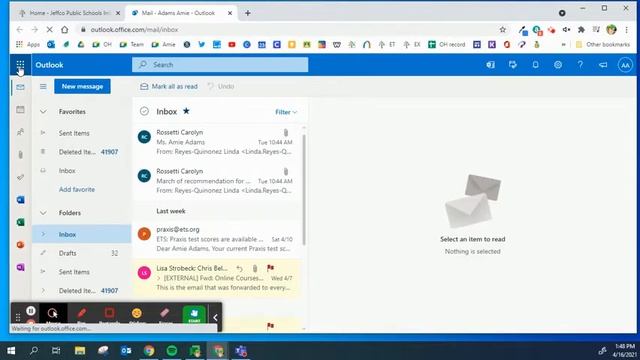Open the Teams meeting icon in header
The height and width of the screenshot is (360, 640).
(490, 65)
